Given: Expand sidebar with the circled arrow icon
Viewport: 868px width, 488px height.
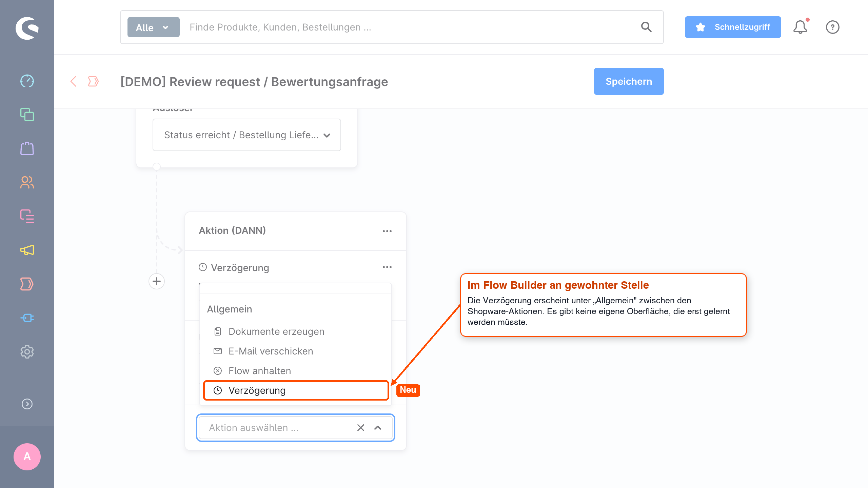Looking at the screenshot, I should pyautogui.click(x=27, y=404).
